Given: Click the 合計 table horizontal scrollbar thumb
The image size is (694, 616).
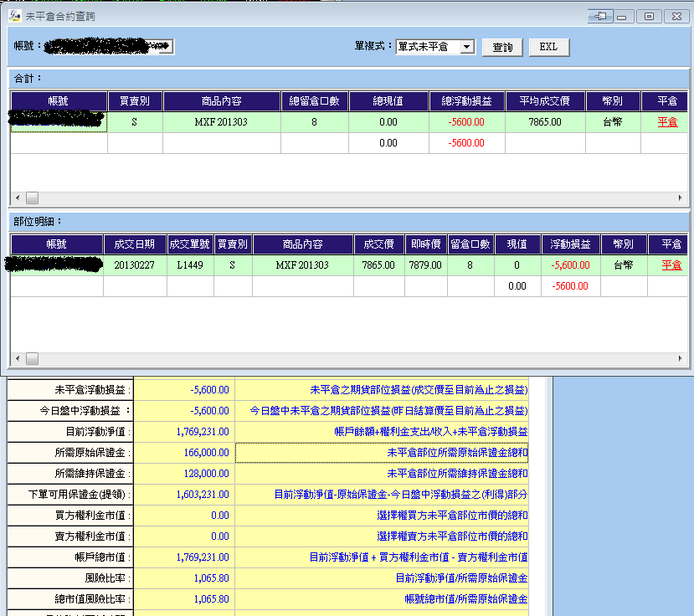Looking at the screenshot, I should click(x=33, y=198).
